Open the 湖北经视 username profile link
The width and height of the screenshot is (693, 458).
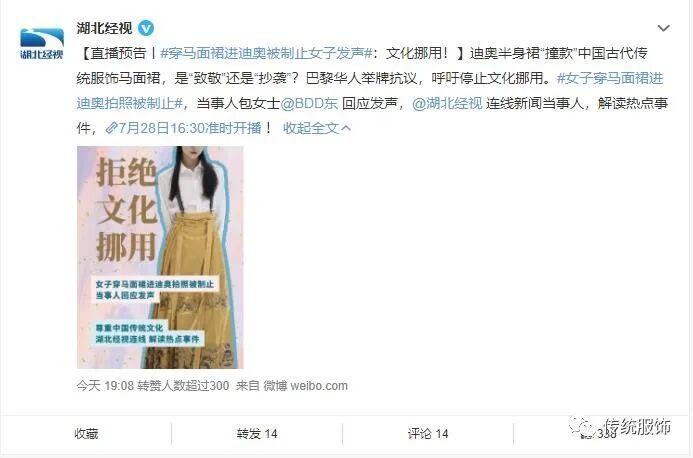tap(104, 28)
